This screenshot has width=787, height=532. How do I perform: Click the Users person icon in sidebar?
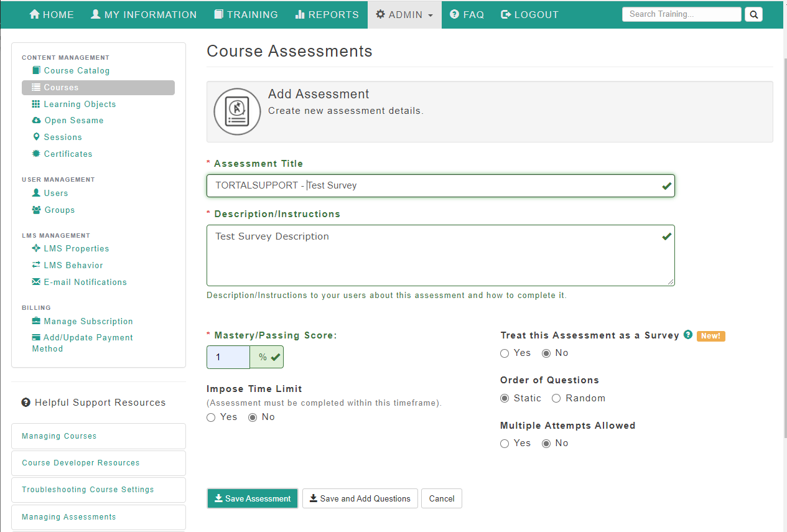[36, 193]
